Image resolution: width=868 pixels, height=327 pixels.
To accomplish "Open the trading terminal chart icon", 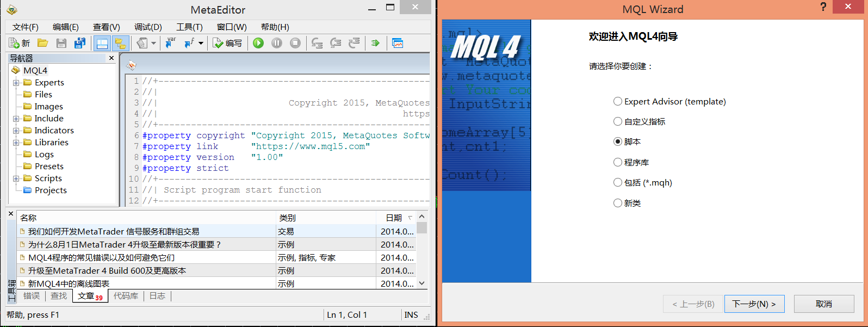I will (x=398, y=43).
